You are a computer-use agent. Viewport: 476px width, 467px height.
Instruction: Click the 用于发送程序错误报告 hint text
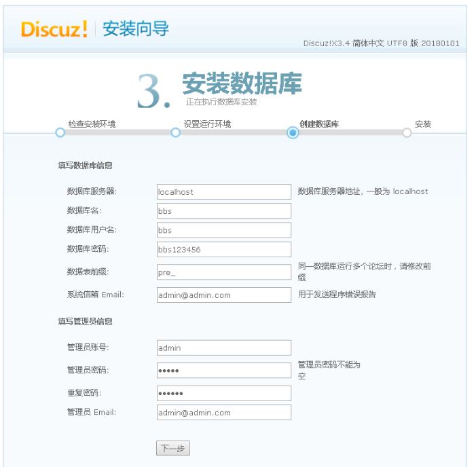coord(337,295)
